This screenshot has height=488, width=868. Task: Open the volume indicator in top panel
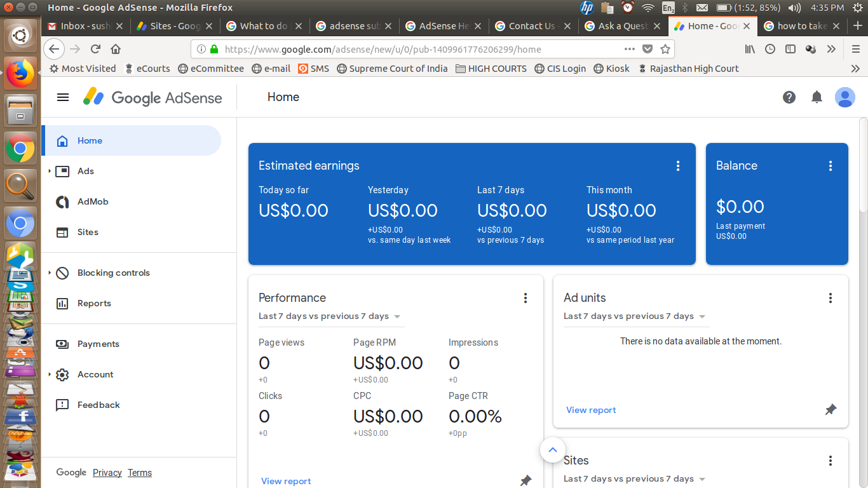(x=794, y=8)
